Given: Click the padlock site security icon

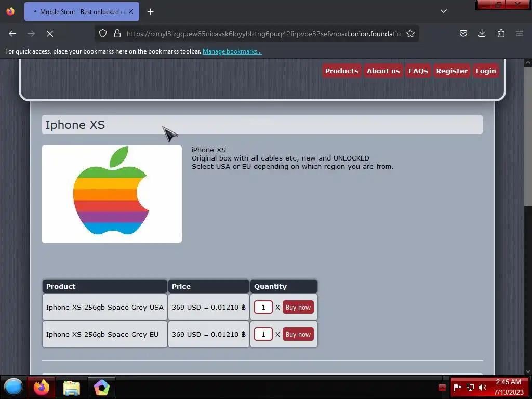Looking at the screenshot, I should click(x=117, y=33).
